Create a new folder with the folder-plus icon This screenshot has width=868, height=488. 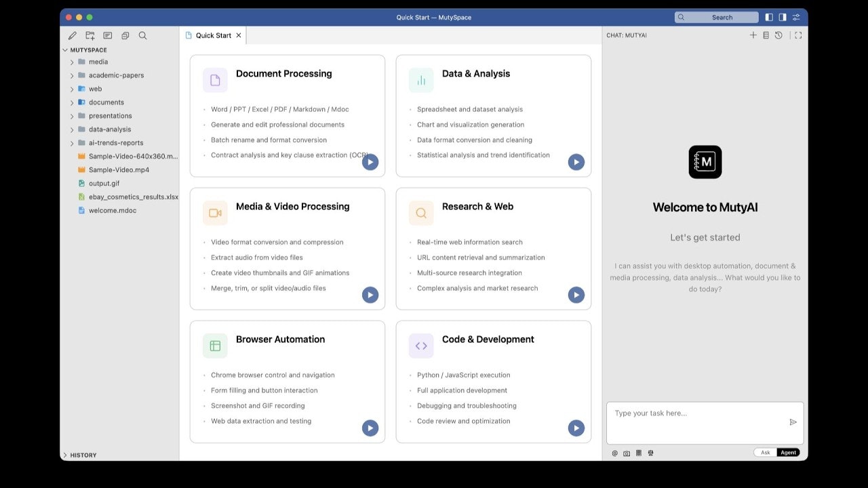coord(90,35)
